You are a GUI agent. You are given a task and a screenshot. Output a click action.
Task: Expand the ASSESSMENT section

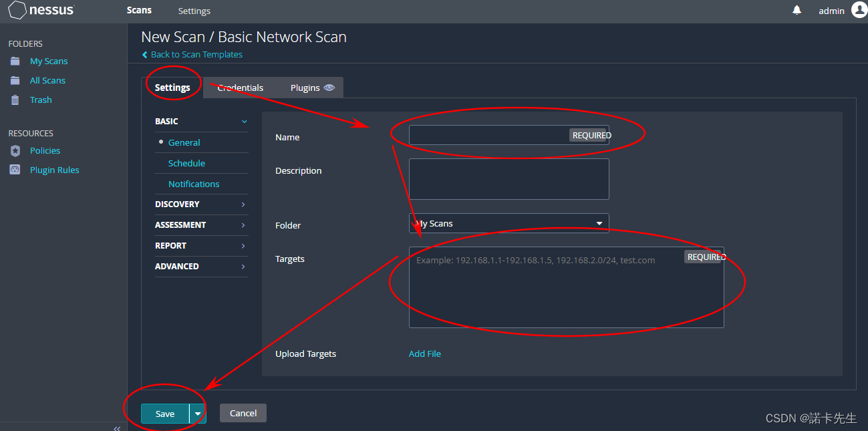click(201, 225)
